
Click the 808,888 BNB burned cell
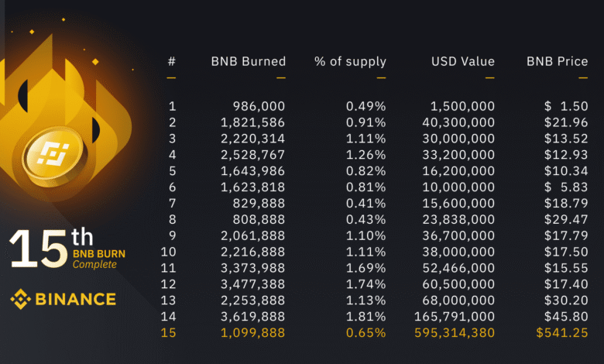[x=259, y=219]
